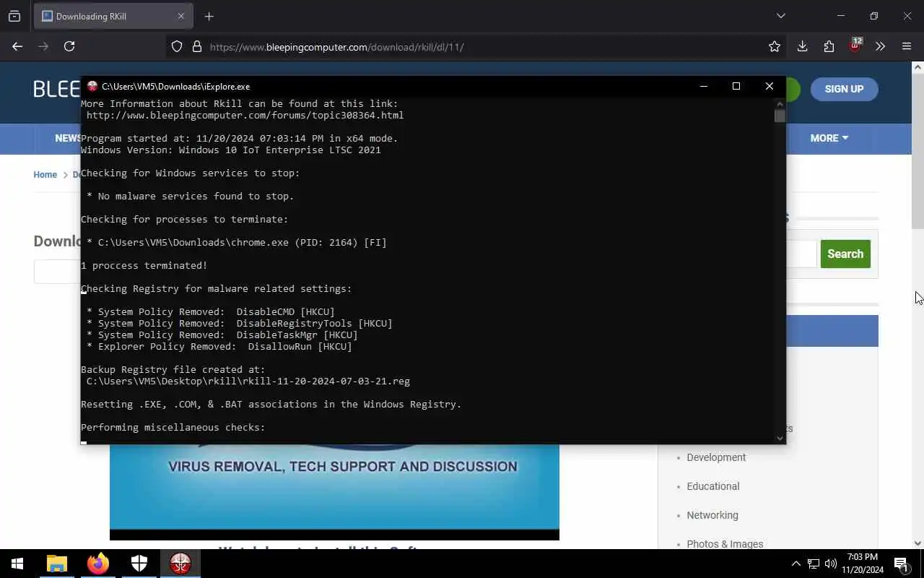
Task: Open tracking protection shield in address bar
Action: pyautogui.click(x=177, y=47)
